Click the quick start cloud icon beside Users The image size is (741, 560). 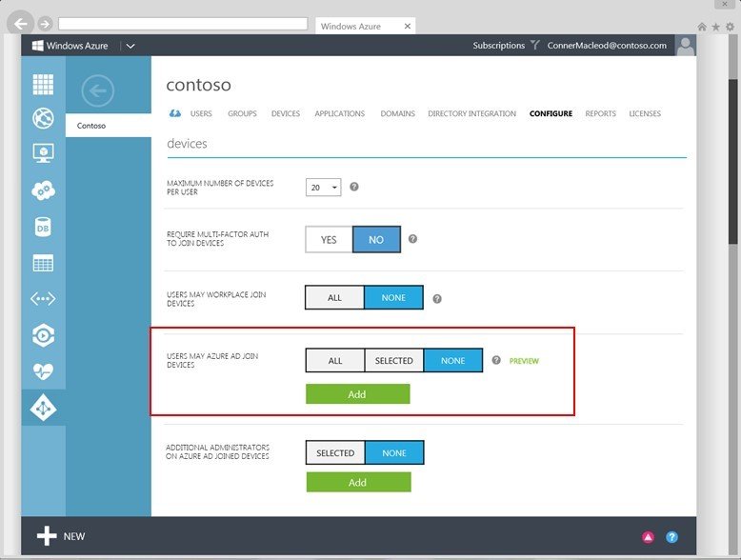tap(175, 113)
